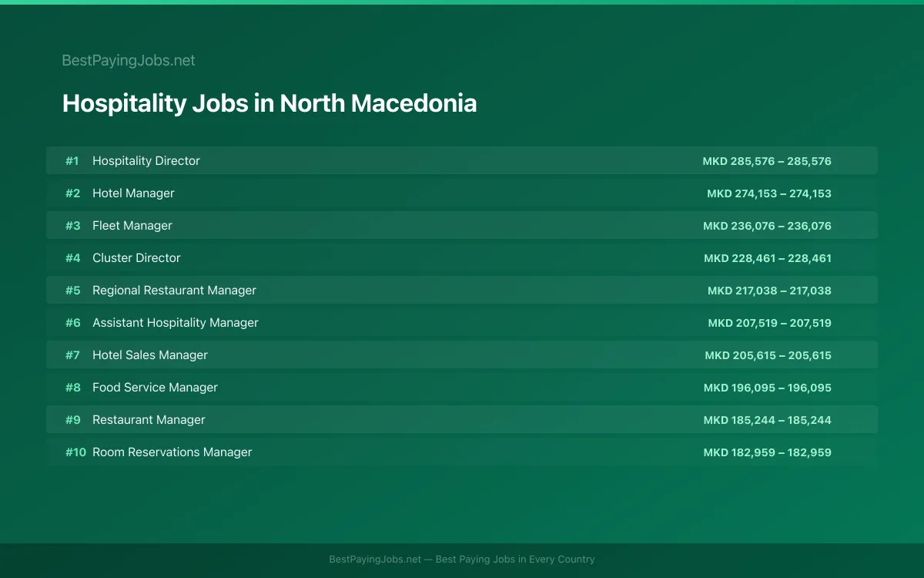
Task: Click the #8 rank number
Action: pos(72,387)
